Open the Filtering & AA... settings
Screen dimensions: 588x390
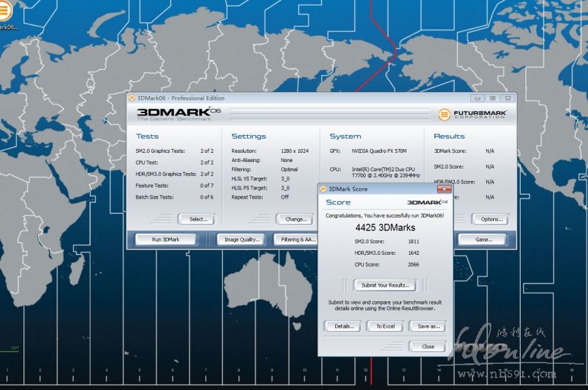point(296,239)
